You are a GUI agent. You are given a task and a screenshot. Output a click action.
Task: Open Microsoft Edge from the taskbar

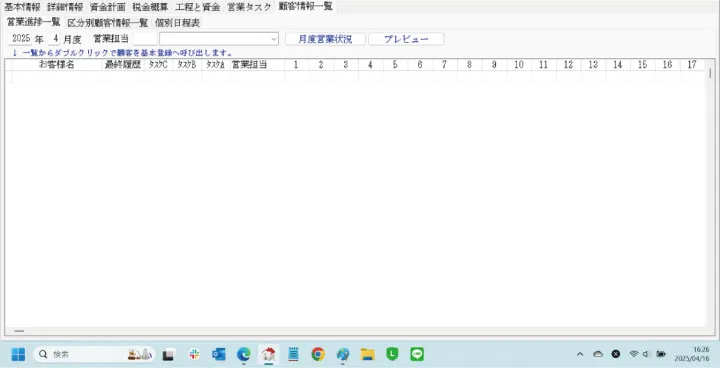click(243, 354)
